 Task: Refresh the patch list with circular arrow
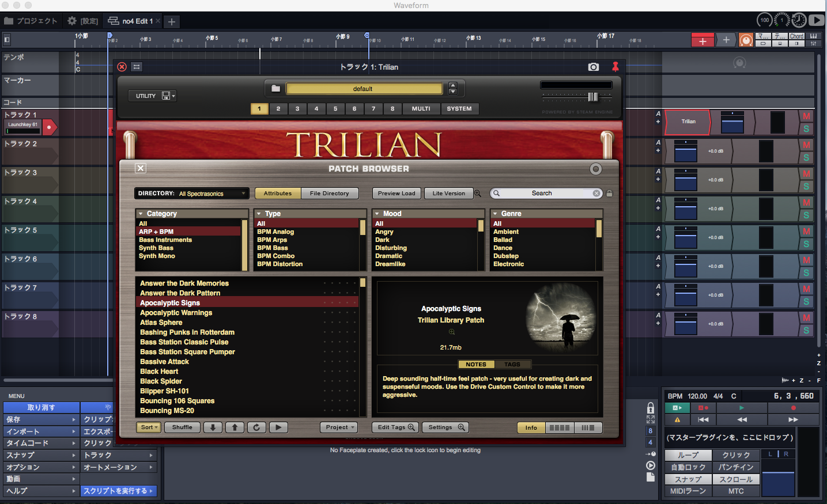pyautogui.click(x=256, y=427)
